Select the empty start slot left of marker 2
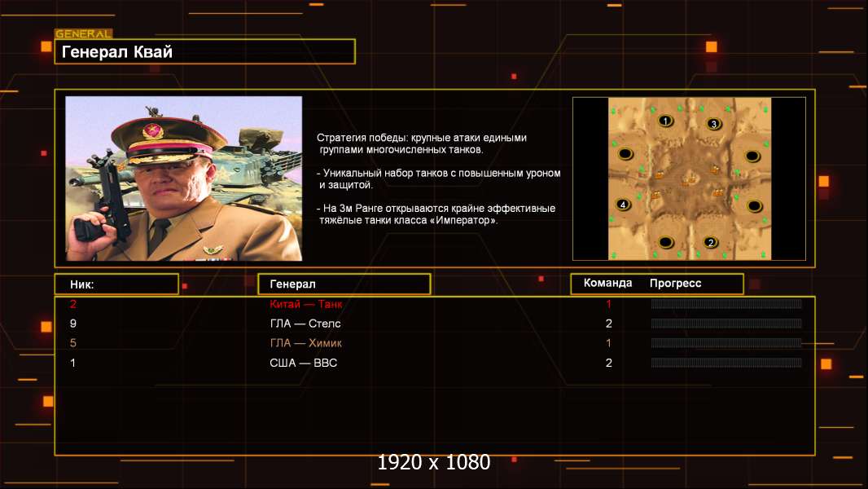Image resolution: width=868 pixels, height=489 pixels. click(x=666, y=241)
